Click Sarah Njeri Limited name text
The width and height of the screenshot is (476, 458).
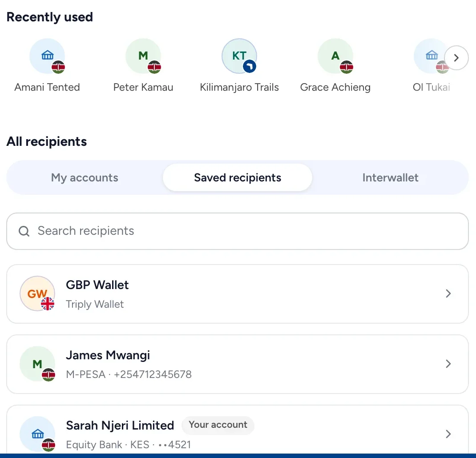120,426
